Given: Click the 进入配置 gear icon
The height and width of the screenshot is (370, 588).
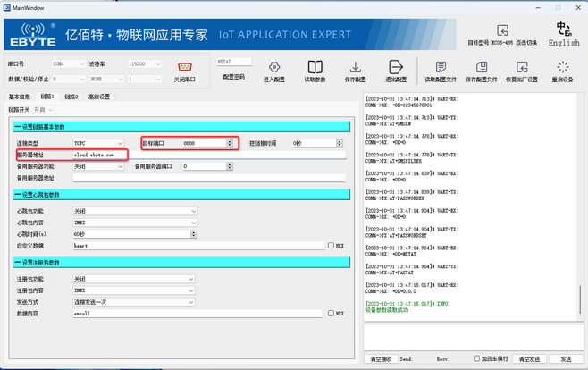Looking at the screenshot, I should 273,67.
